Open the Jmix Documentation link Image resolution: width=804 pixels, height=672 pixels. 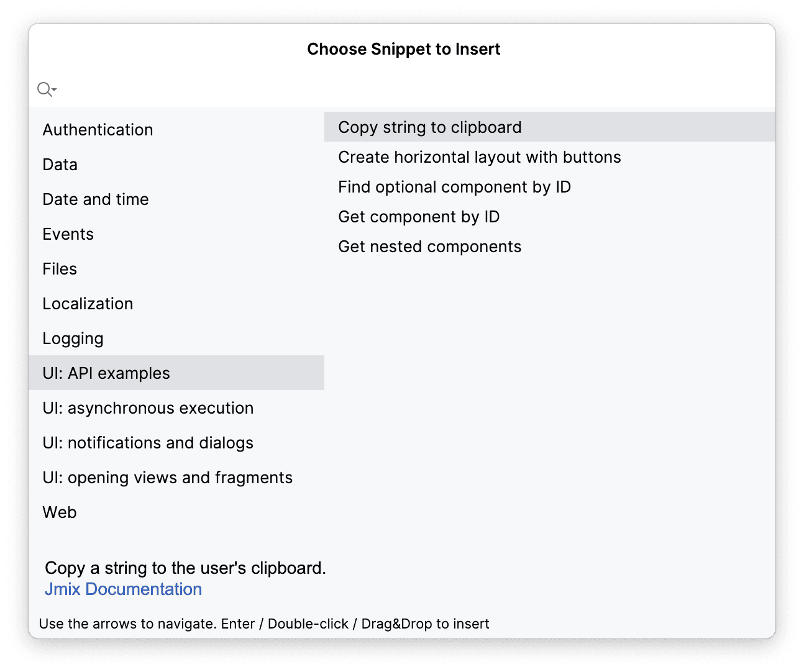tap(123, 589)
